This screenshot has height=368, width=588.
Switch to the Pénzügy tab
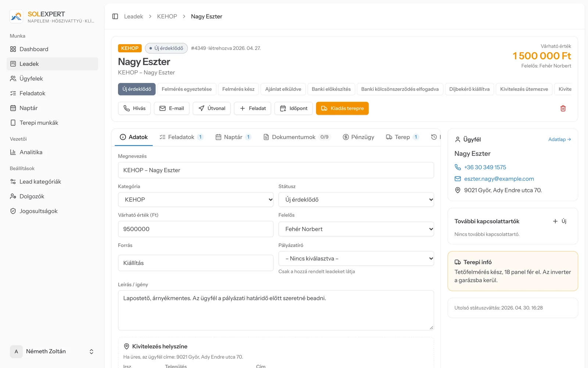(358, 137)
